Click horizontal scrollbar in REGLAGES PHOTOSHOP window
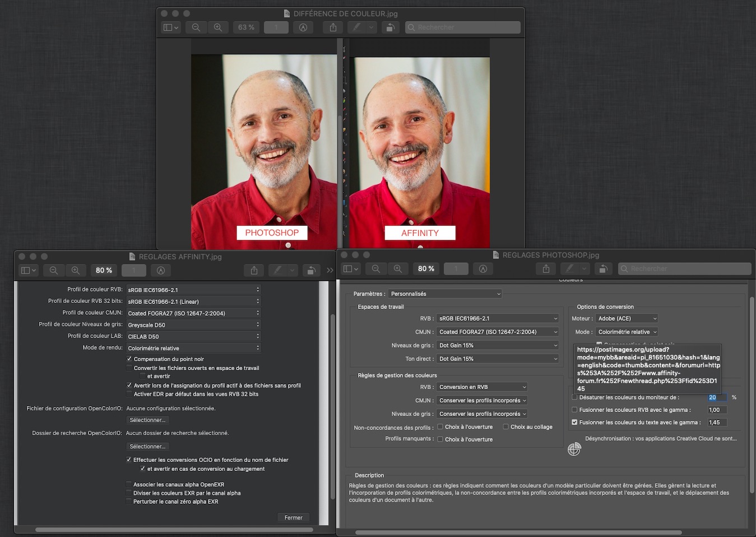The height and width of the screenshot is (537, 756). 518,533
